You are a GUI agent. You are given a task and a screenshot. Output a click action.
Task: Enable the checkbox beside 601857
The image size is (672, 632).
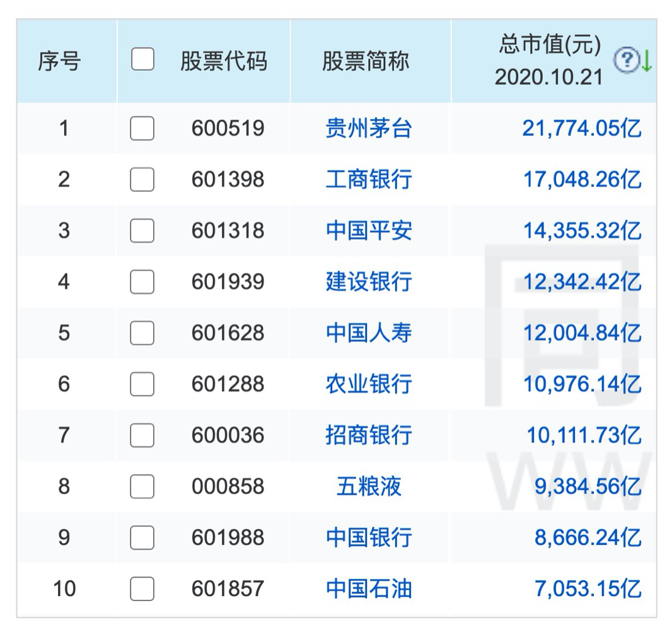[x=142, y=589]
